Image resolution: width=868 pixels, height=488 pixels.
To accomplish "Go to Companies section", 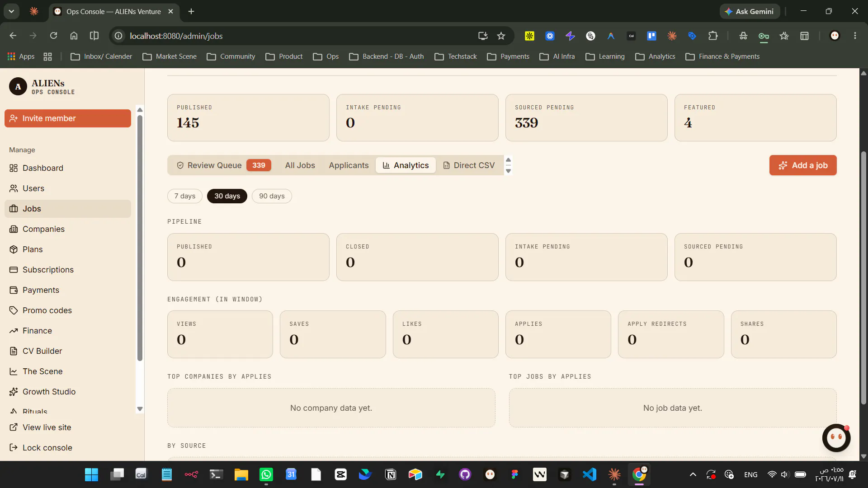I will point(68,229).
